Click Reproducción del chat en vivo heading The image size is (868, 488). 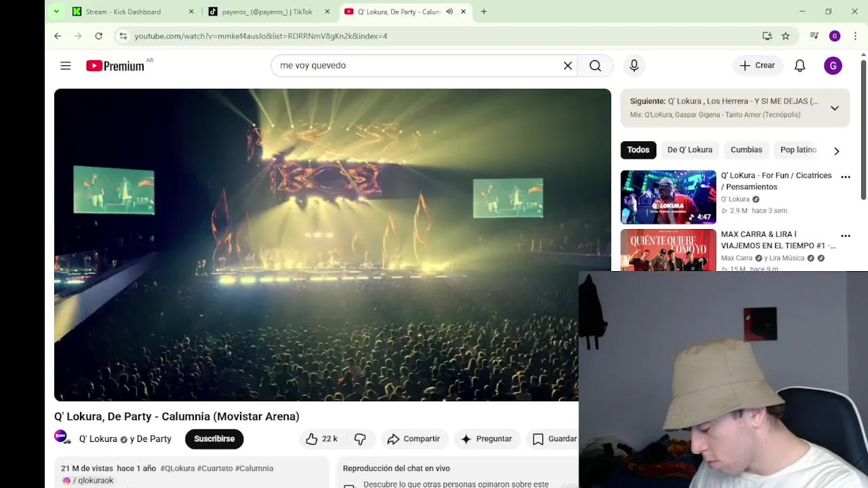[397, 468]
